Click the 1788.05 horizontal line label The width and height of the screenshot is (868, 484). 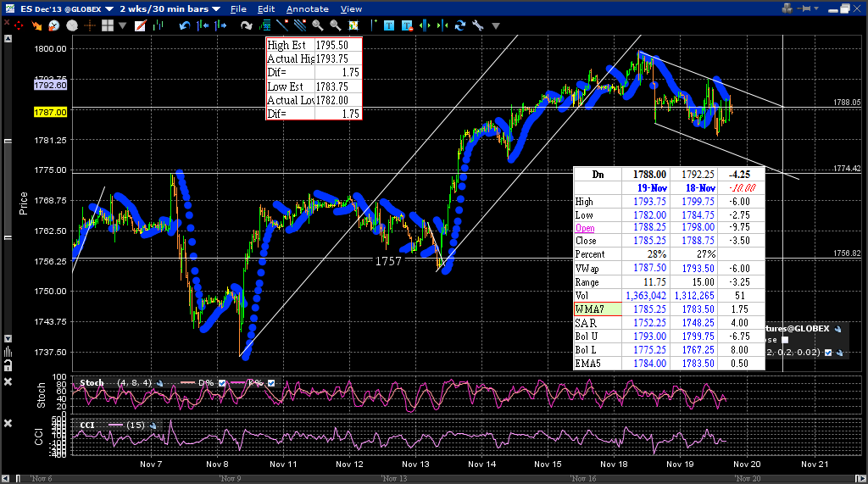[847, 103]
